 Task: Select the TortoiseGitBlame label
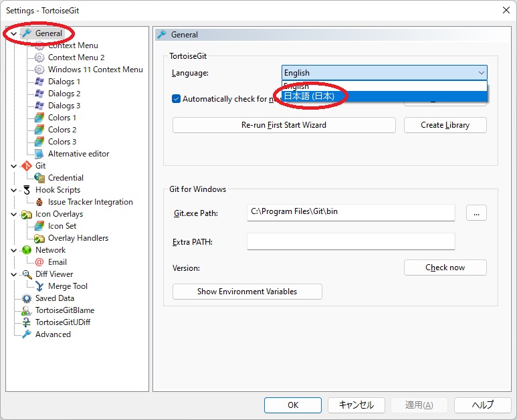pos(65,310)
